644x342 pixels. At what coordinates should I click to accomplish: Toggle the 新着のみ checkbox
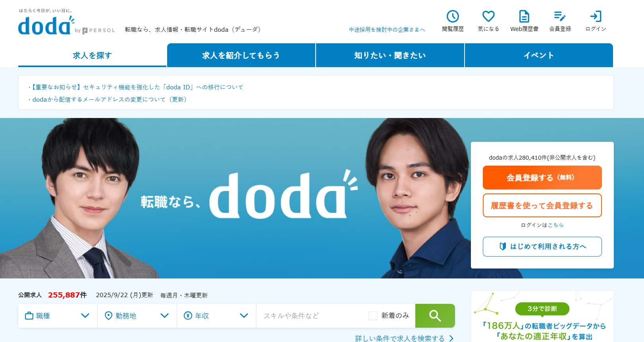coord(373,316)
